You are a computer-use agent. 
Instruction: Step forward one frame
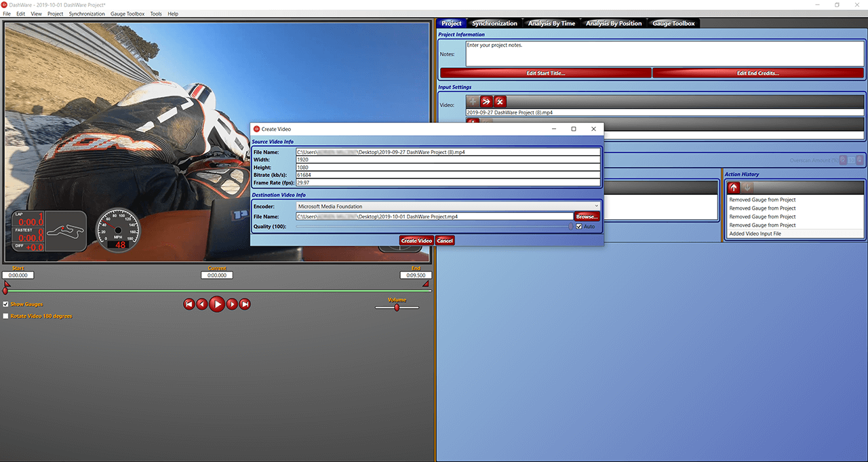[231, 304]
